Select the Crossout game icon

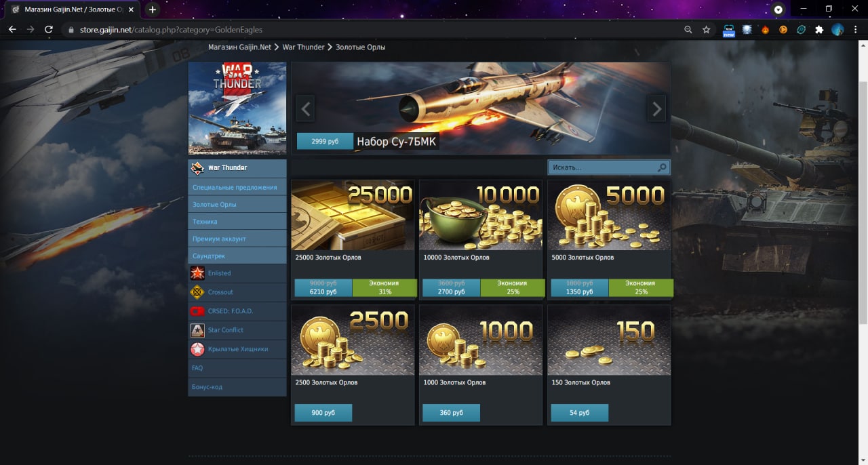[197, 292]
